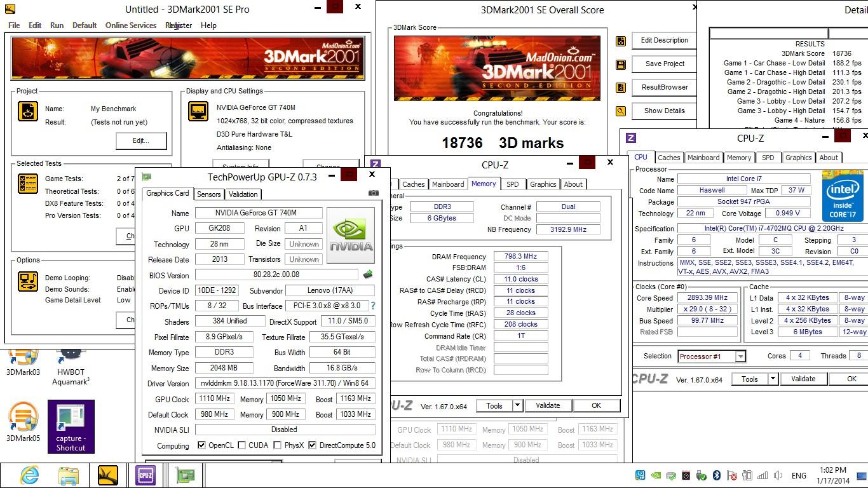Toggle the OpenCL checkbox in GPU-Z
868x488 pixels.
(201, 445)
